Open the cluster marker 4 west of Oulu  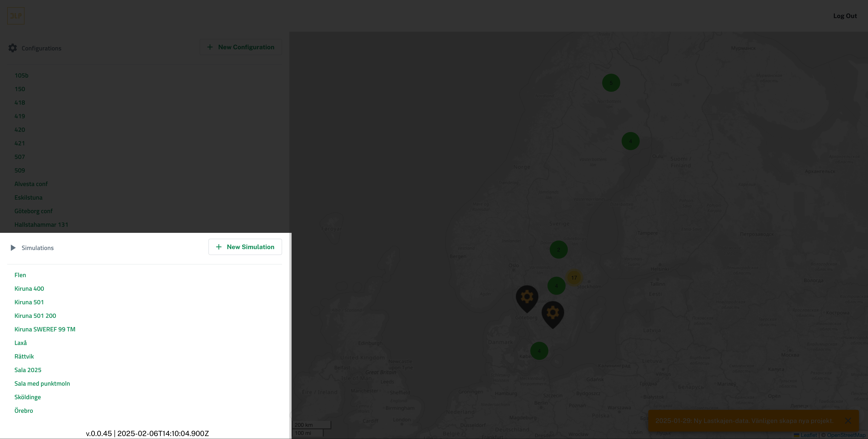630,141
